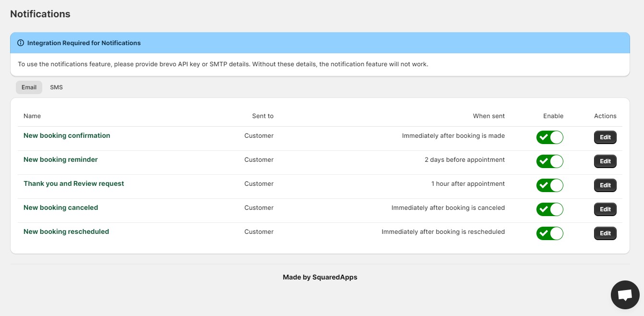
Task: Click the info icon in the integration banner
Action: coord(21,43)
